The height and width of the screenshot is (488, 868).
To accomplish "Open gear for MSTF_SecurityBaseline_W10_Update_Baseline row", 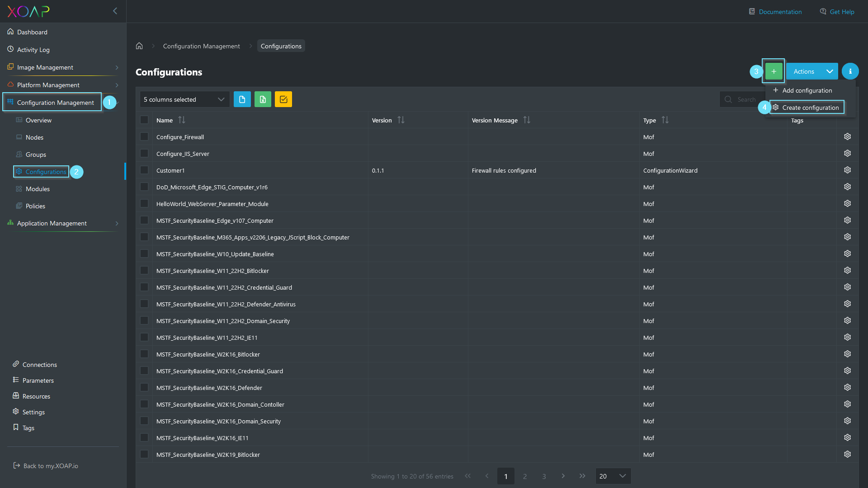I will 847,253.
